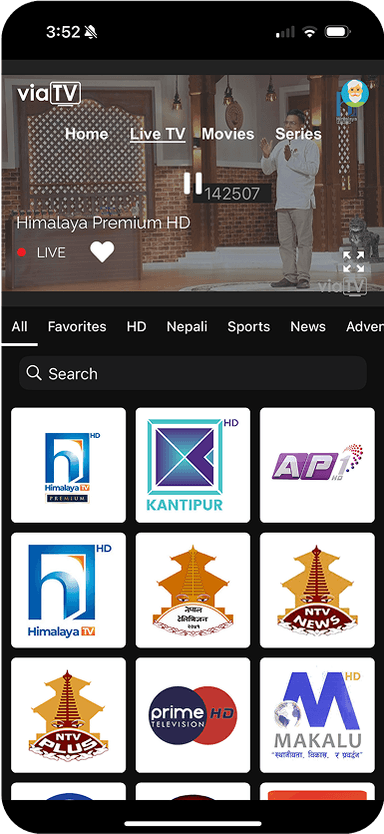
Task: Tap the silent mode bell icon
Action: (90, 32)
